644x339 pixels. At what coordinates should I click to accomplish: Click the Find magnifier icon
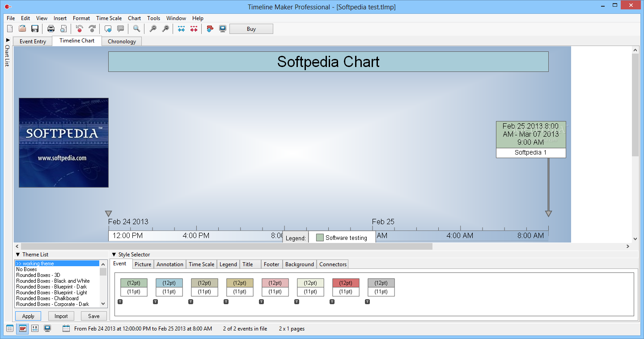tap(136, 29)
